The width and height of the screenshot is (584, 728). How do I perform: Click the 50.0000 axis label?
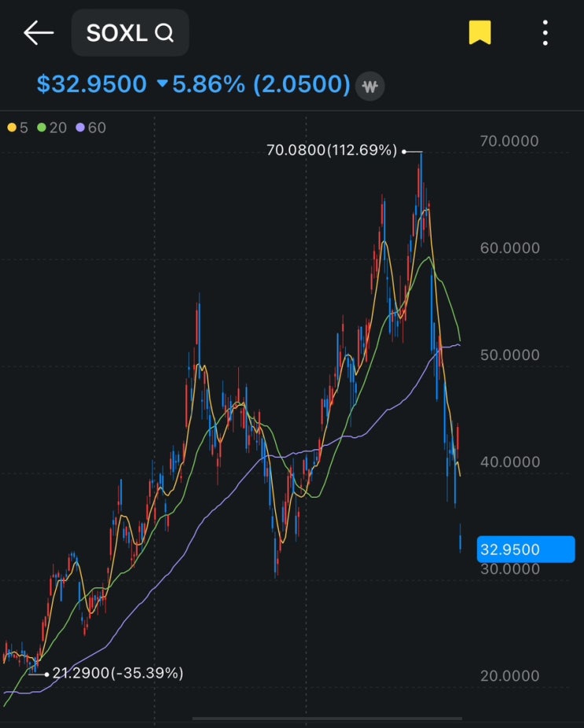point(510,355)
